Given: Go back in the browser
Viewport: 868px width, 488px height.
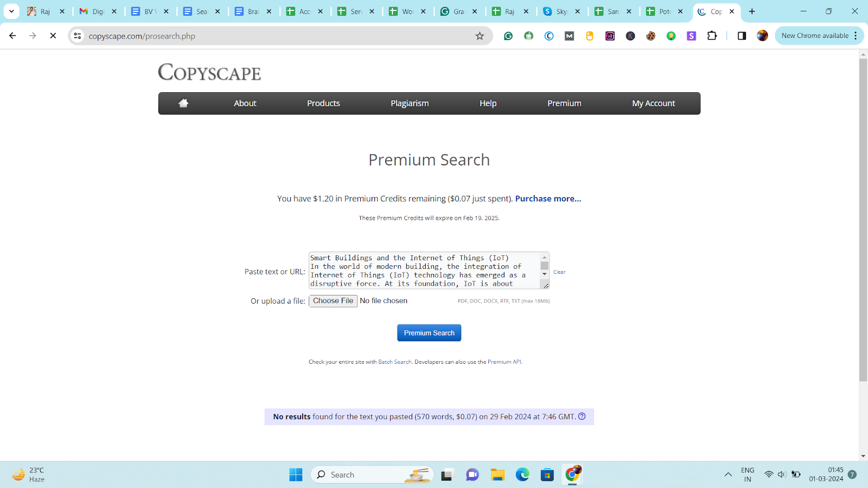Looking at the screenshot, I should click(x=12, y=36).
